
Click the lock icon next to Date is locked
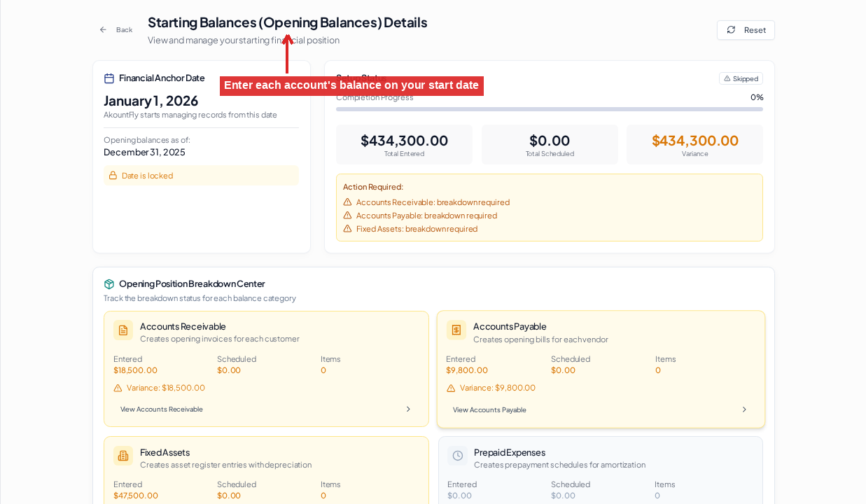coord(113,176)
